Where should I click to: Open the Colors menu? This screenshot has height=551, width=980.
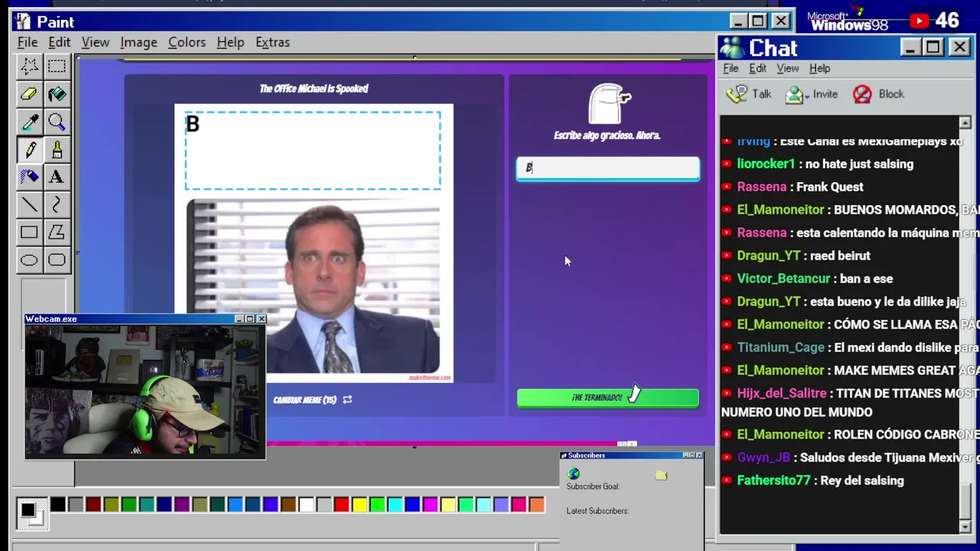pyautogui.click(x=187, y=42)
